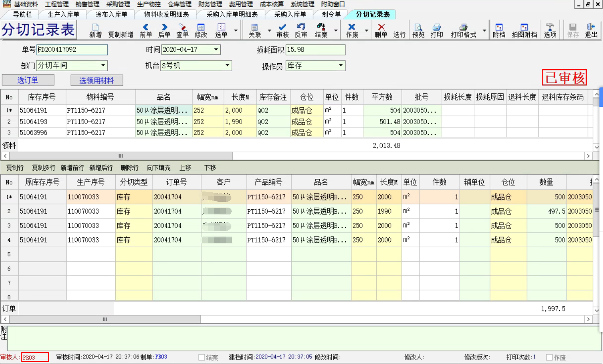The width and height of the screenshot is (603, 364).
Task: Switch to the 涂布入库单 tab
Action: pos(111,15)
